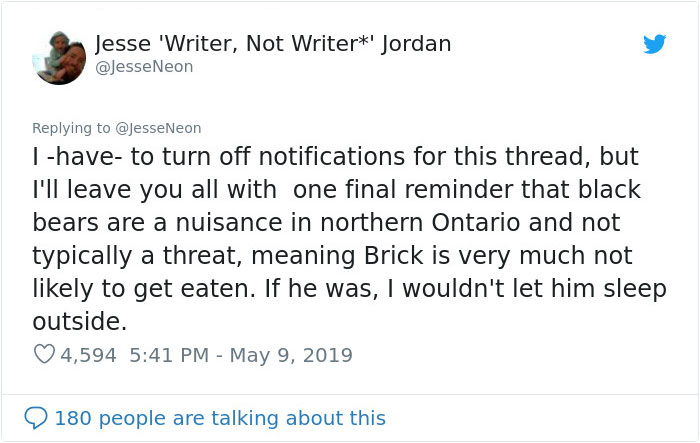Click the 'Replying to' label text
This screenshot has width=700, height=443.
coord(72,128)
